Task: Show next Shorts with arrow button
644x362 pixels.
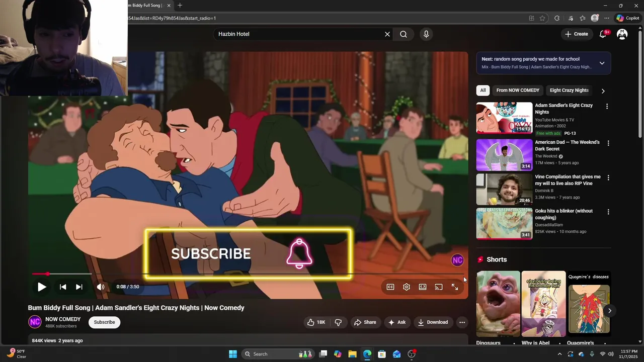Action: 609,311
